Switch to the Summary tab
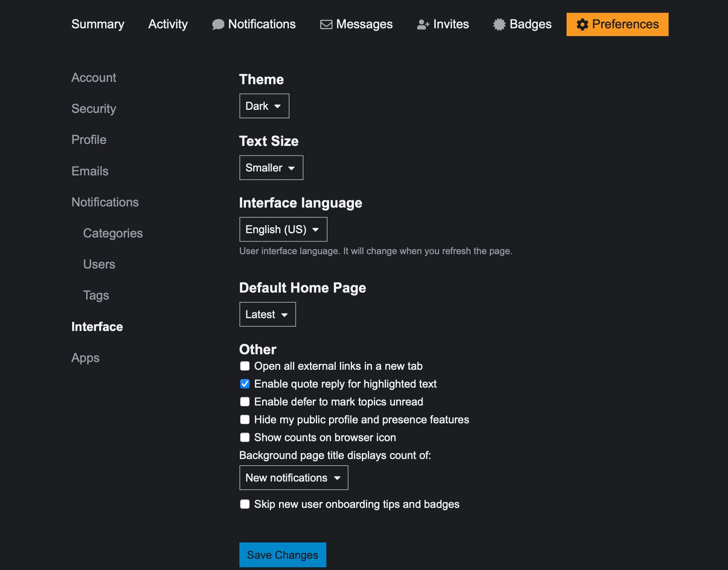 (98, 24)
